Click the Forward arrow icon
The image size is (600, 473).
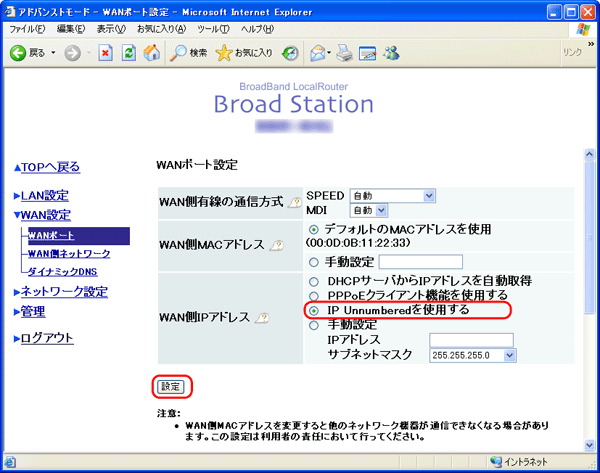pos(72,53)
